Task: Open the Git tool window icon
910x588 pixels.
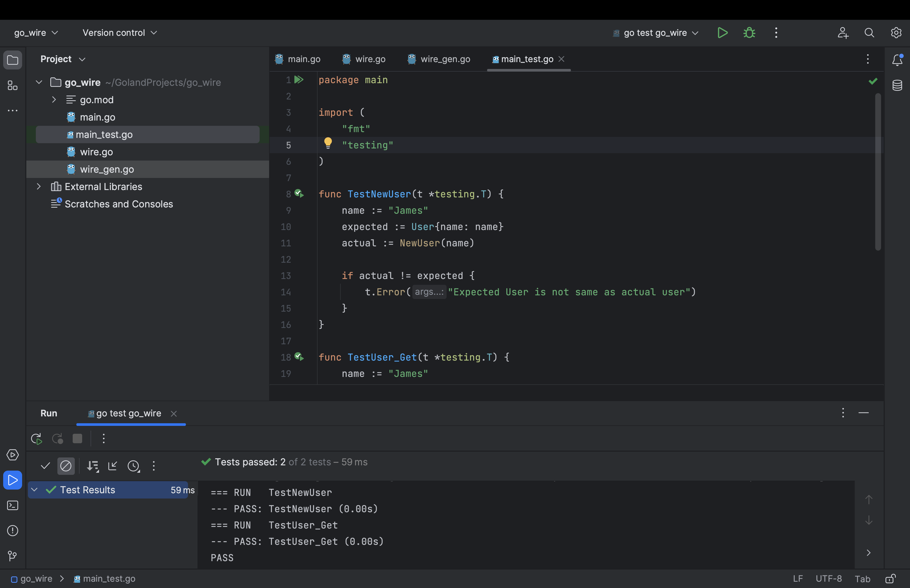Action: (13, 556)
